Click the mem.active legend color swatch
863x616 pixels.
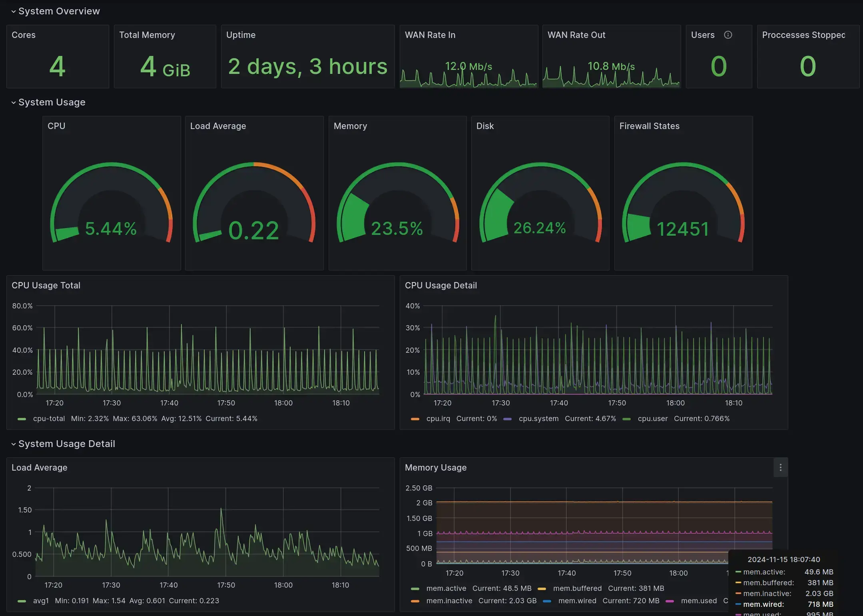(x=415, y=588)
